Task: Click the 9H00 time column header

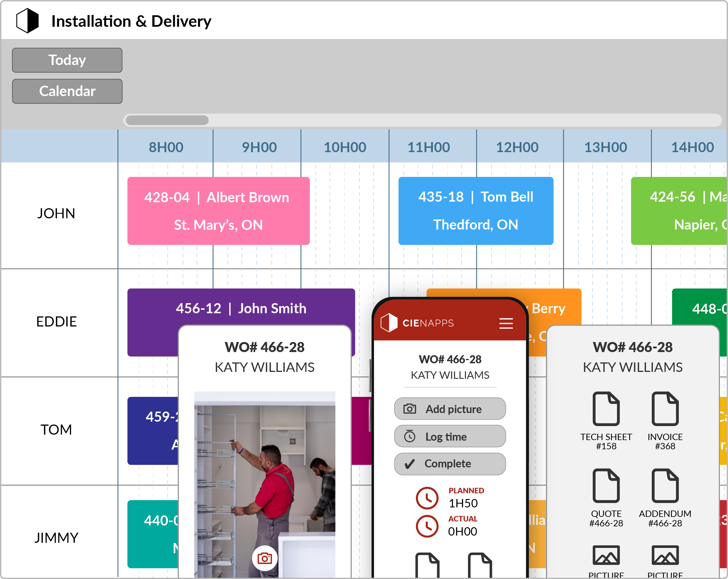Action: coord(259,147)
